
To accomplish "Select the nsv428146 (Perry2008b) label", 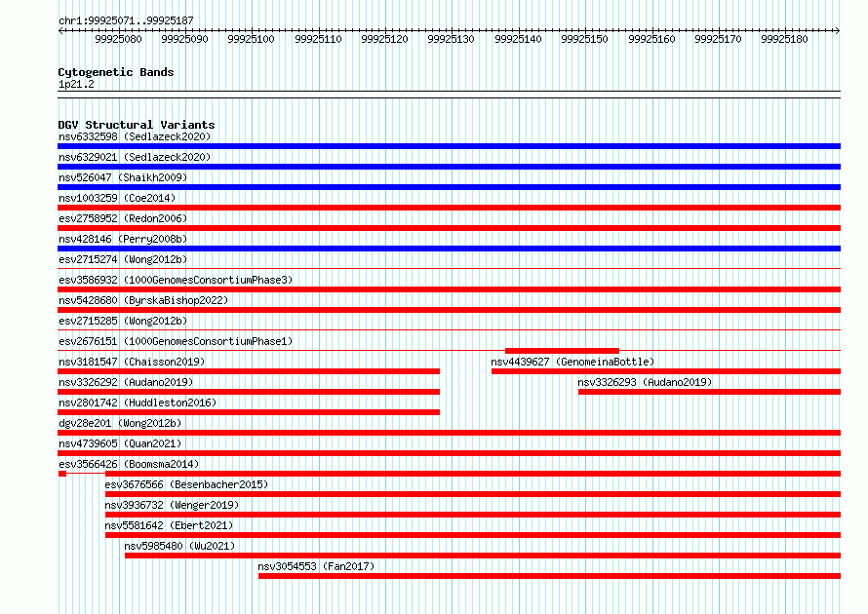I will click(123, 239).
